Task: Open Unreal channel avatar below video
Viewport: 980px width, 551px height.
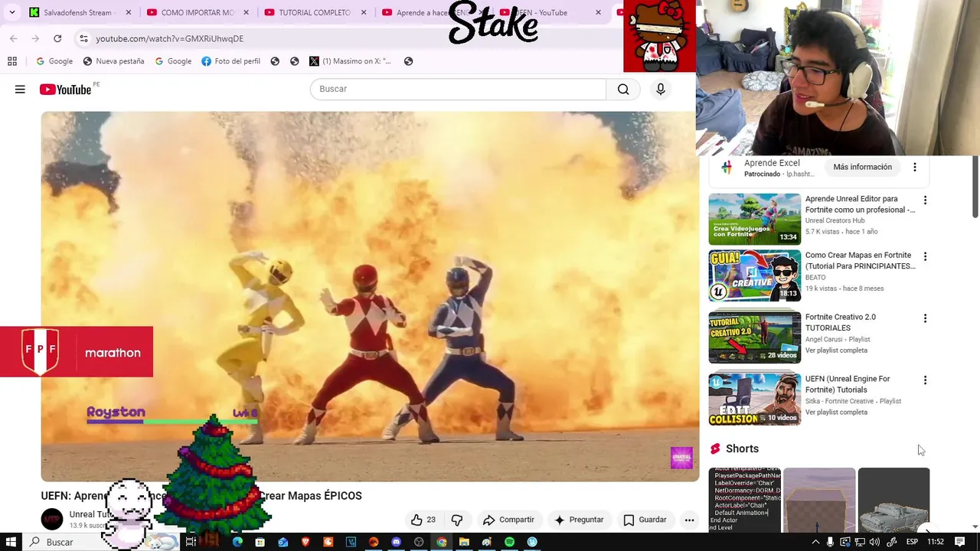Action: (x=52, y=519)
